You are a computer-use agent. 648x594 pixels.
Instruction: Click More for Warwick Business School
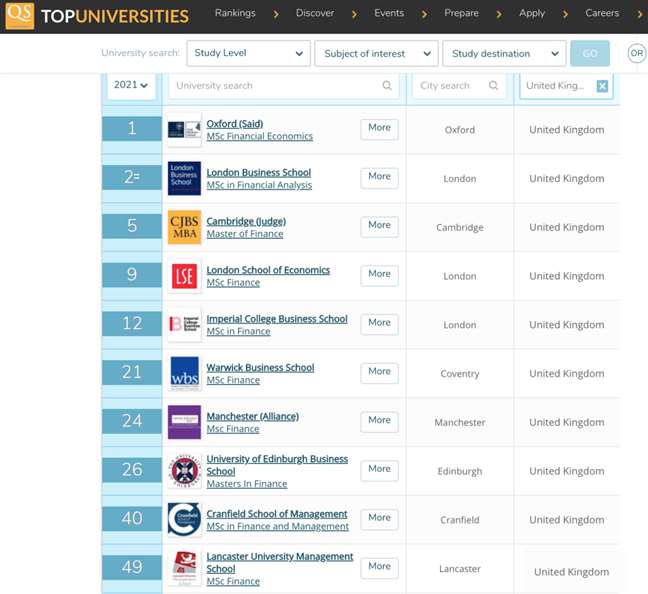coord(379,373)
